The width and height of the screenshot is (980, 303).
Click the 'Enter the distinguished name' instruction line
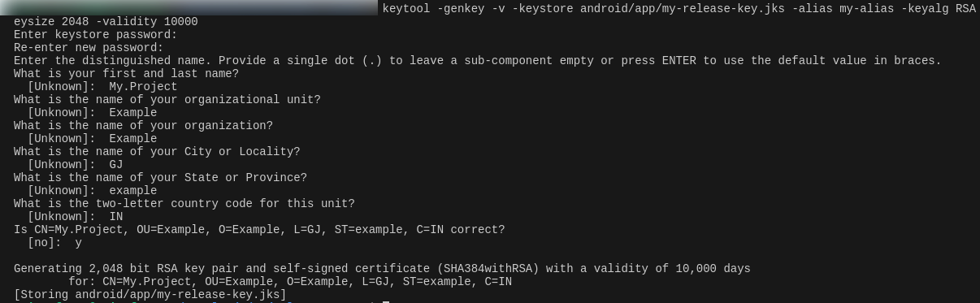tap(478, 61)
